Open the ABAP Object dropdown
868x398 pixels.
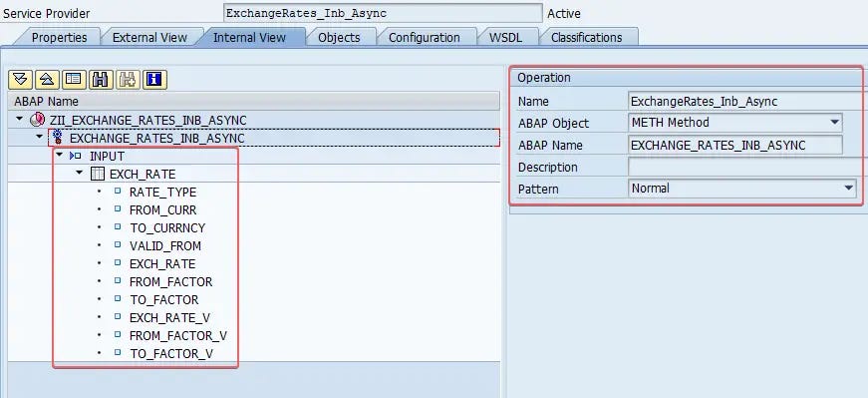pyautogui.click(x=835, y=122)
